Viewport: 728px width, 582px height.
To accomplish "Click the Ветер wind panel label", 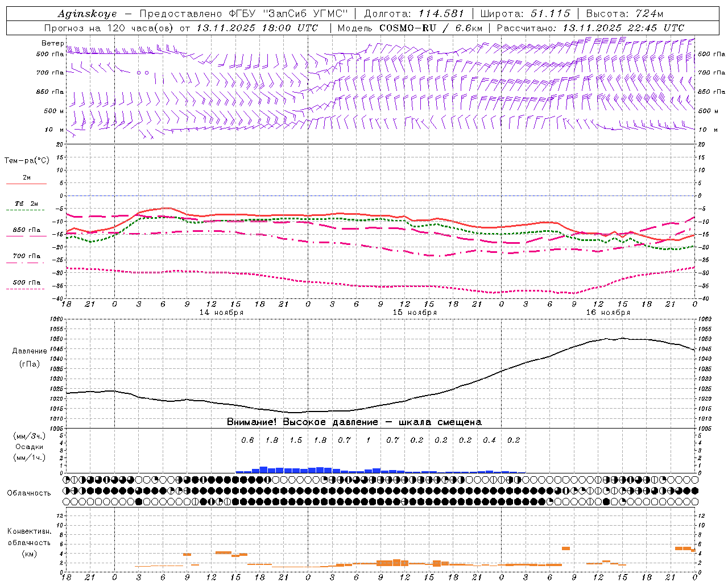I will 52,43.
